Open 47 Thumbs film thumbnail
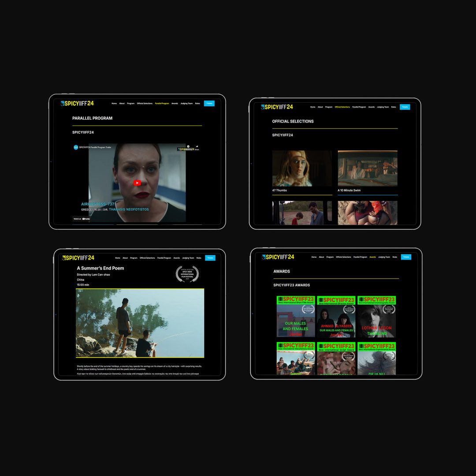 302,168
